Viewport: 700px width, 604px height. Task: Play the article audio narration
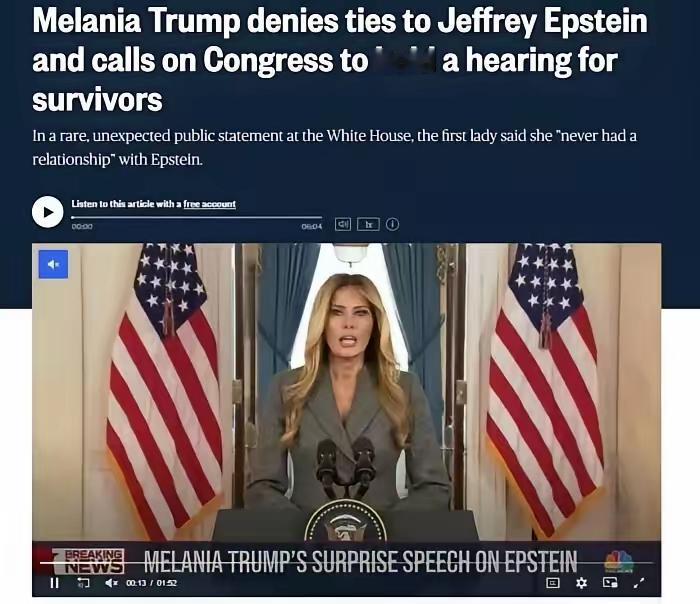47,212
